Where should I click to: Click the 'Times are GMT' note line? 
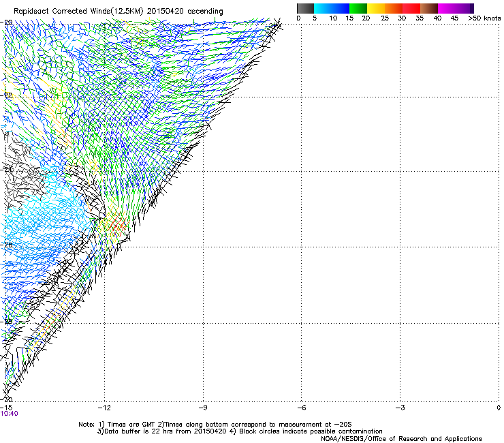(x=215, y=425)
